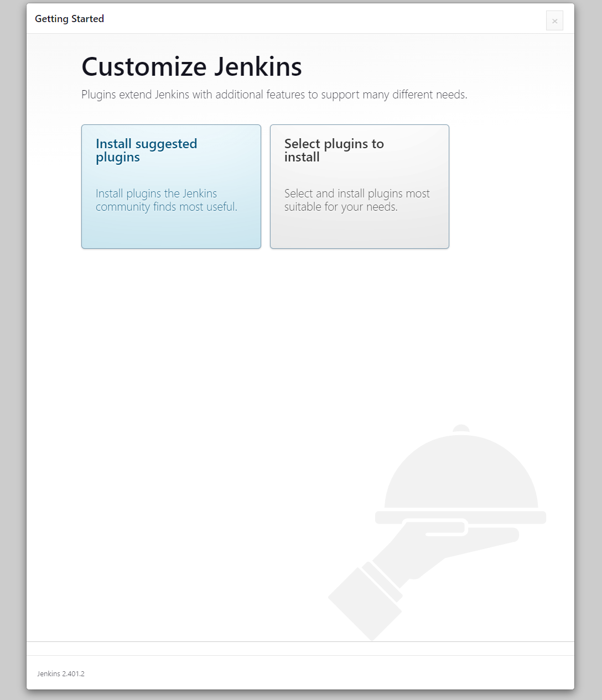Close the Getting Started dialog
The height and width of the screenshot is (700, 602).
554,21
